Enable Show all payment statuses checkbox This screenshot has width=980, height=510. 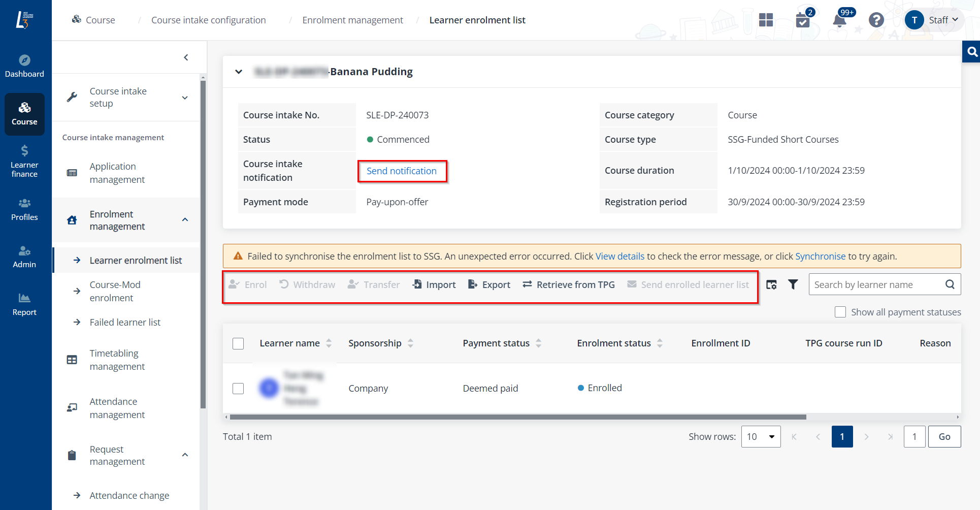click(840, 312)
